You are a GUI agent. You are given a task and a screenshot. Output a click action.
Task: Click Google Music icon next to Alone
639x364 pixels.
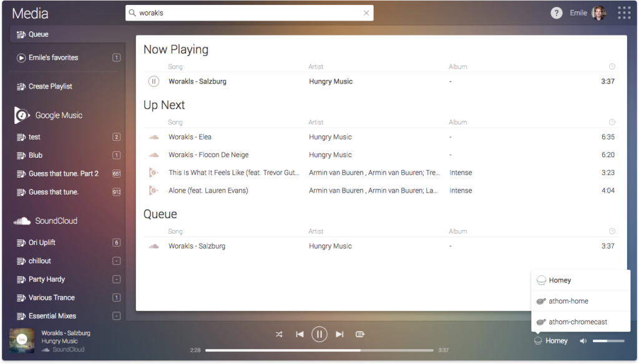(x=154, y=190)
